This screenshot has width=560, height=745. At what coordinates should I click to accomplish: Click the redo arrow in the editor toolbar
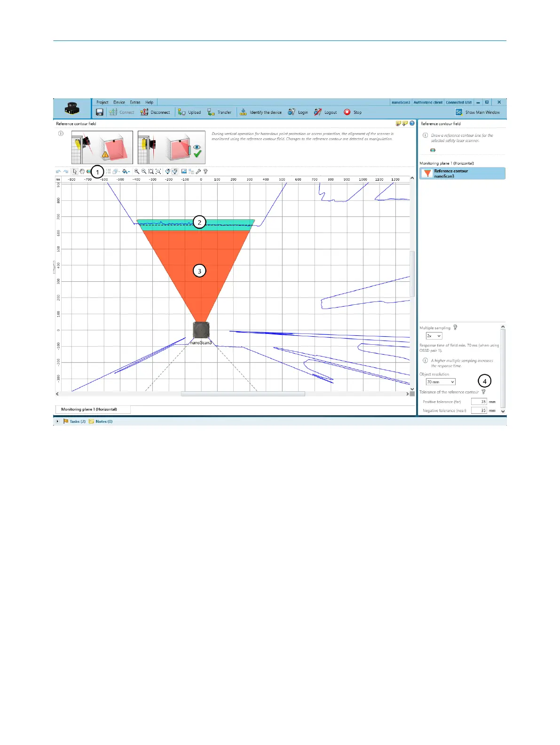[66, 172]
